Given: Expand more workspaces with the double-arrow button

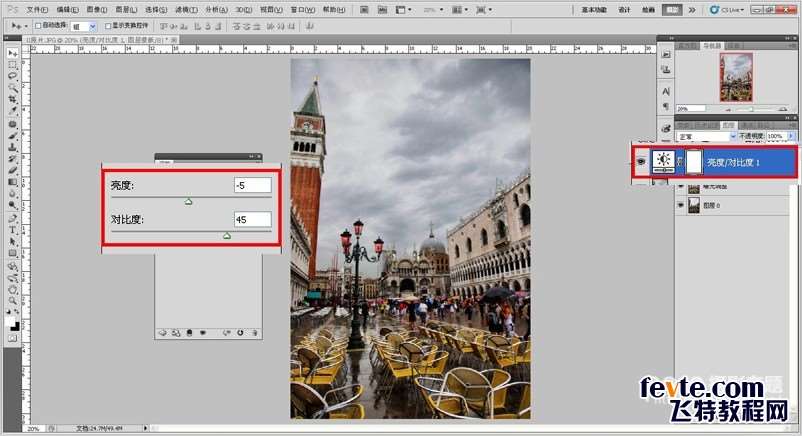Looking at the screenshot, I should pos(692,10).
